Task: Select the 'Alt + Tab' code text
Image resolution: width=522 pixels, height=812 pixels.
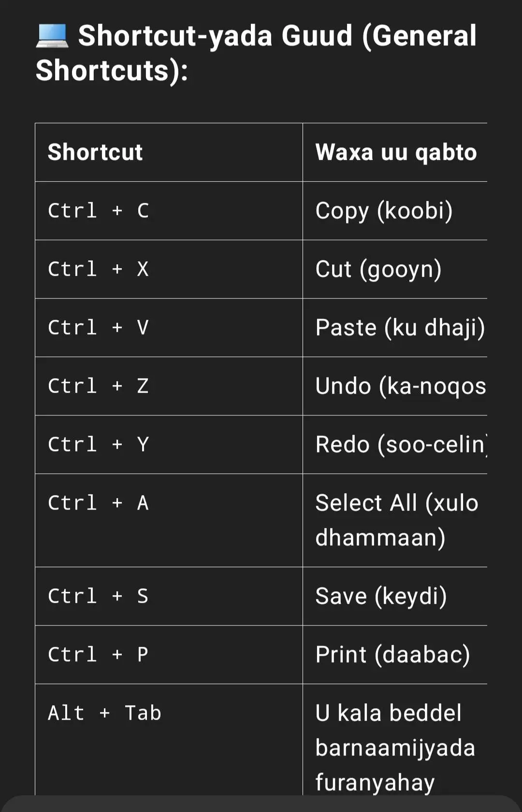Action: point(104,713)
